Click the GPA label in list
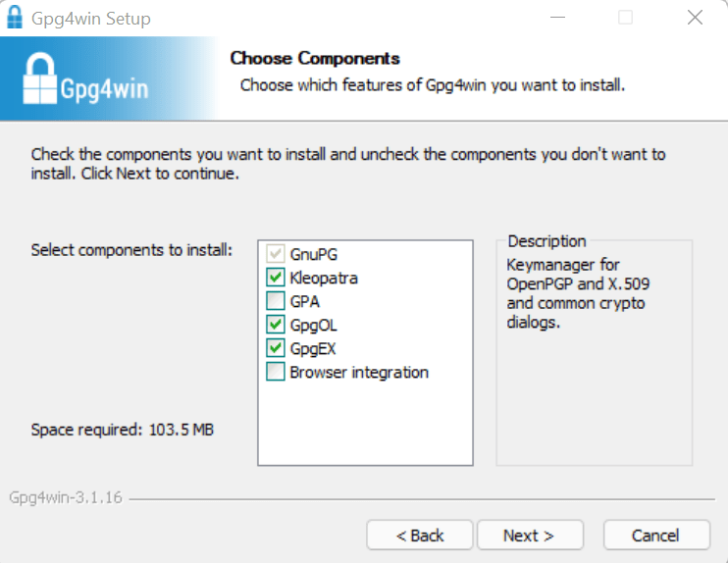This screenshot has width=728, height=563. click(304, 302)
